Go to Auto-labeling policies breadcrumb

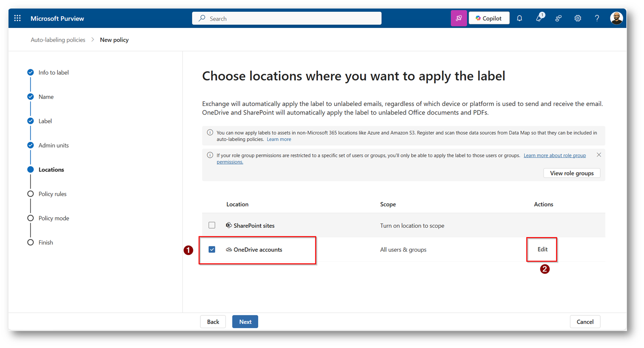[x=58, y=40]
